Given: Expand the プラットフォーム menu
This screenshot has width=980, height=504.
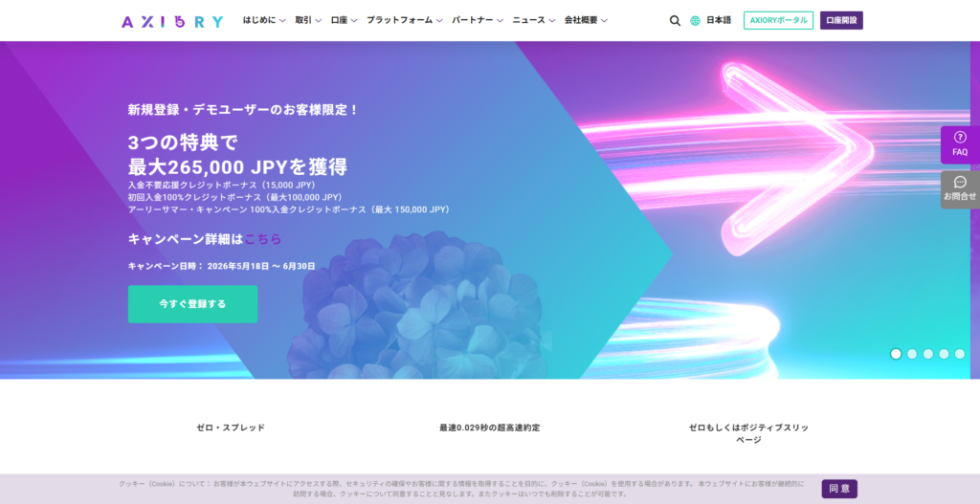Looking at the screenshot, I should tap(405, 20).
